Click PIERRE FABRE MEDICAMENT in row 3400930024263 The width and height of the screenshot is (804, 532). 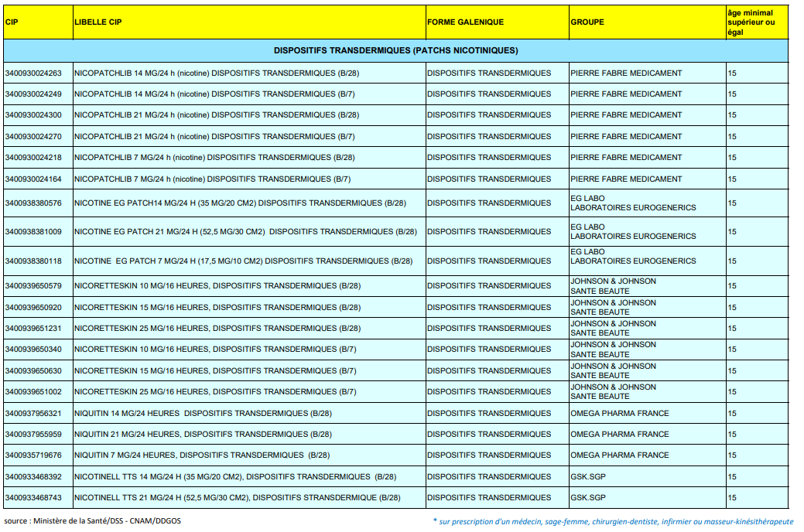[626, 73]
